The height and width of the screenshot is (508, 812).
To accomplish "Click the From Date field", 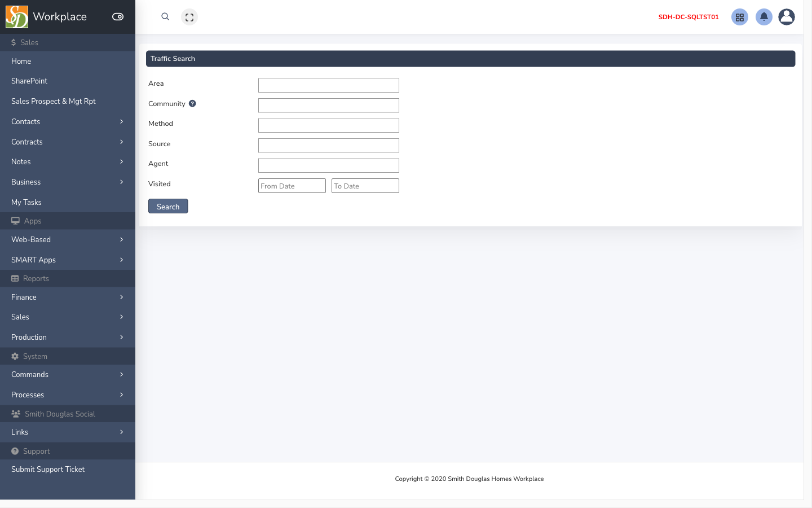I will click(292, 186).
